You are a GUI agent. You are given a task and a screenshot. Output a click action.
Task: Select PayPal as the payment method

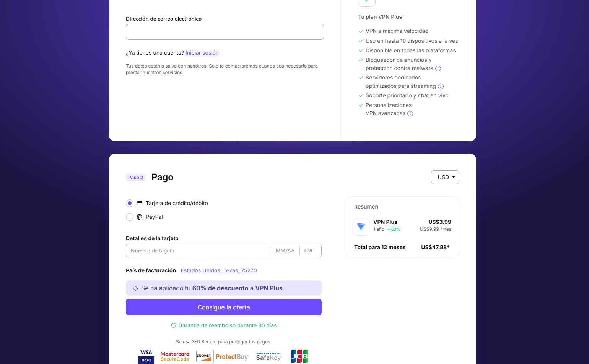(x=130, y=217)
